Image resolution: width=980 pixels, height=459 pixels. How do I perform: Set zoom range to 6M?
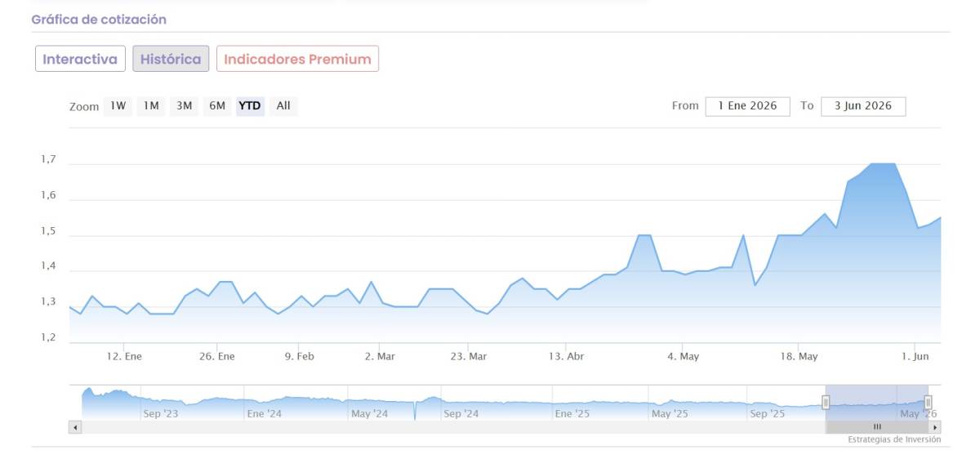click(217, 106)
